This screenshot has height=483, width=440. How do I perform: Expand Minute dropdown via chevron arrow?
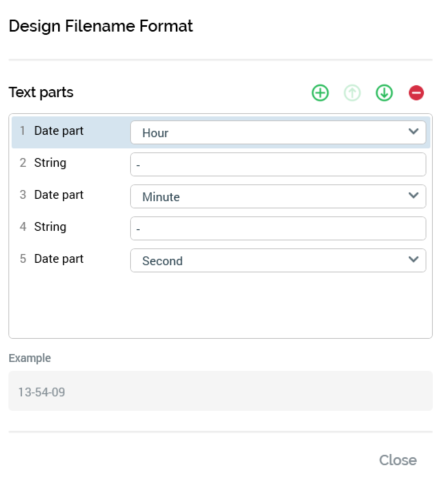click(x=413, y=195)
